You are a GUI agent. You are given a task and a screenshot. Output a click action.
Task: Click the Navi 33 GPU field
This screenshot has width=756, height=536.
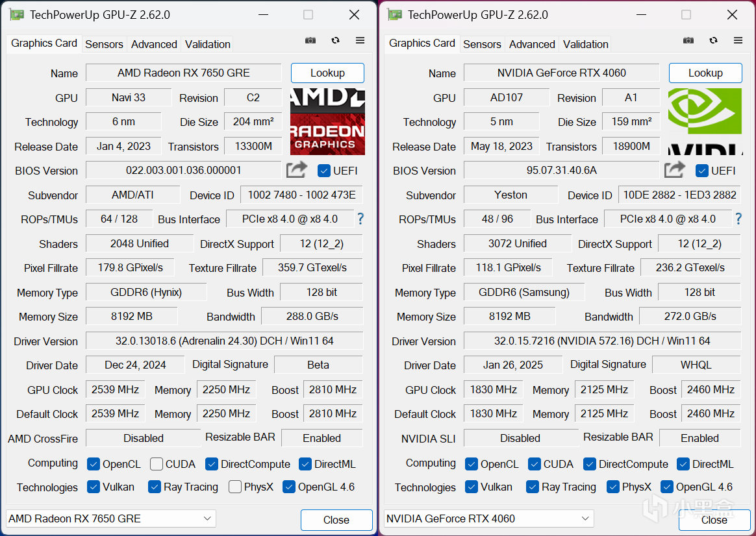pyautogui.click(x=128, y=97)
